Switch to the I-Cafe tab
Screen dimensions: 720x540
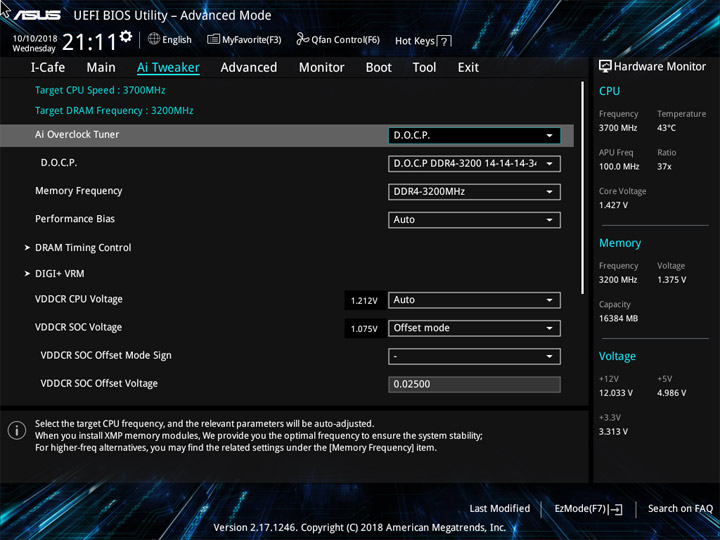[48, 68]
